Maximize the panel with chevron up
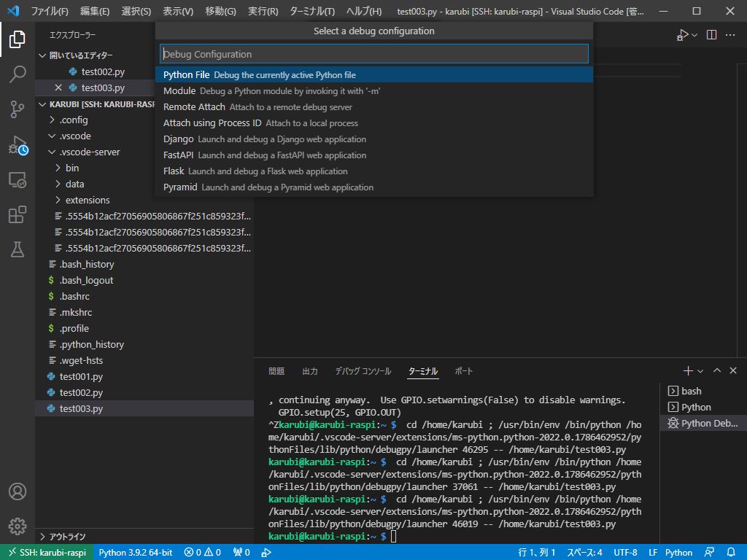This screenshot has height=560, width=747. [x=716, y=370]
